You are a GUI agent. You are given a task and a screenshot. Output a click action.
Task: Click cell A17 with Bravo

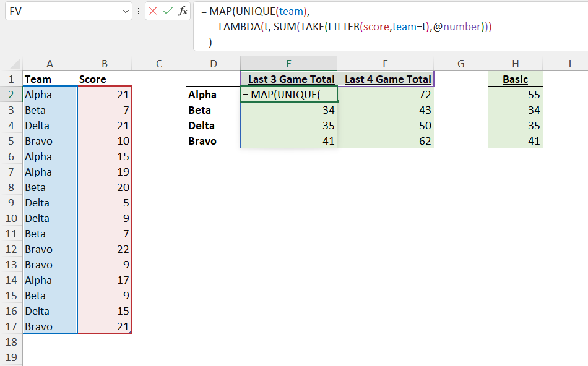coord(50,326)
